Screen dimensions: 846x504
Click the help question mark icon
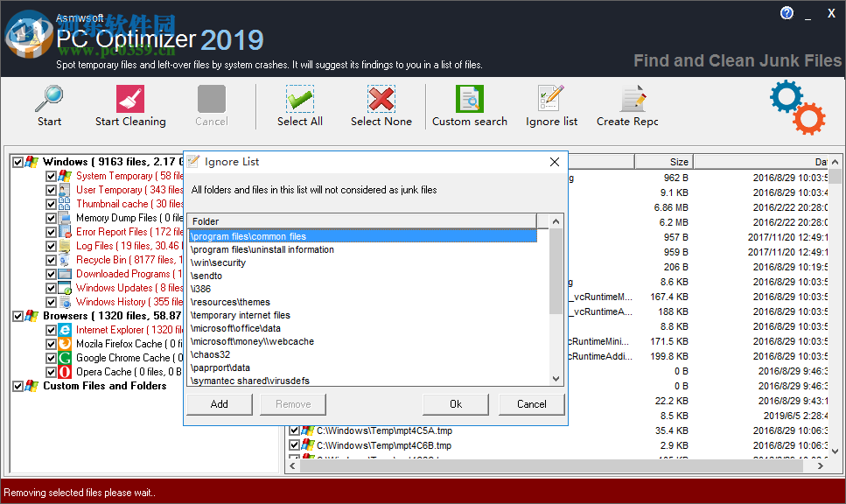tap(786, 12)
